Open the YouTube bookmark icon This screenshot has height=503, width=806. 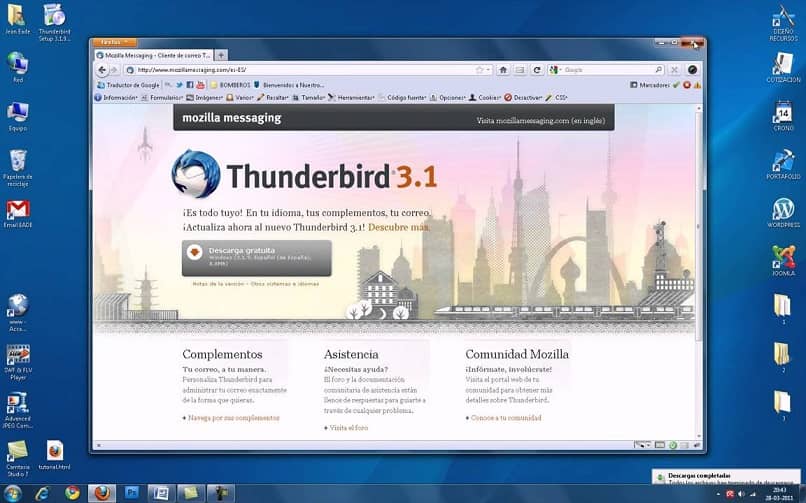[x=200, y=85]
